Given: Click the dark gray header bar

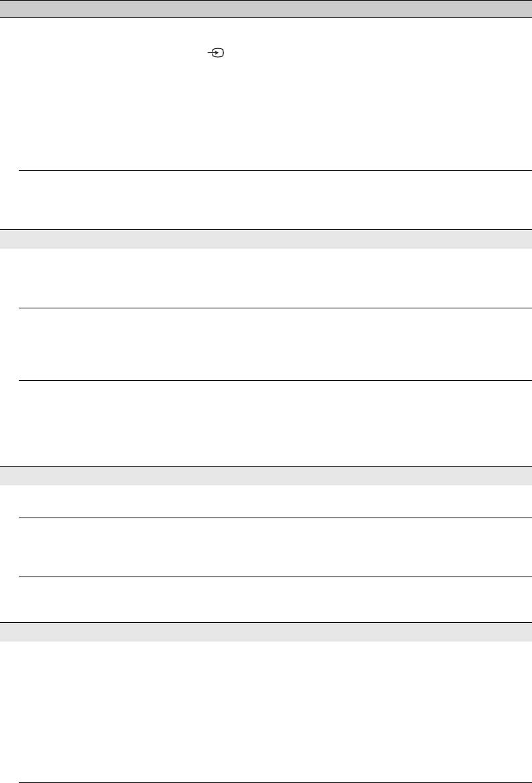Looking at the screenshot, I should pos(266,9).
